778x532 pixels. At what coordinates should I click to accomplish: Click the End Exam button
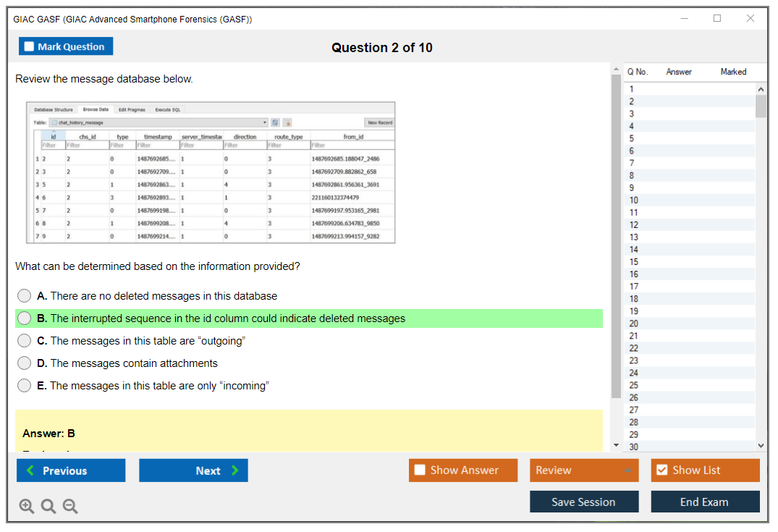pos(705,502)
